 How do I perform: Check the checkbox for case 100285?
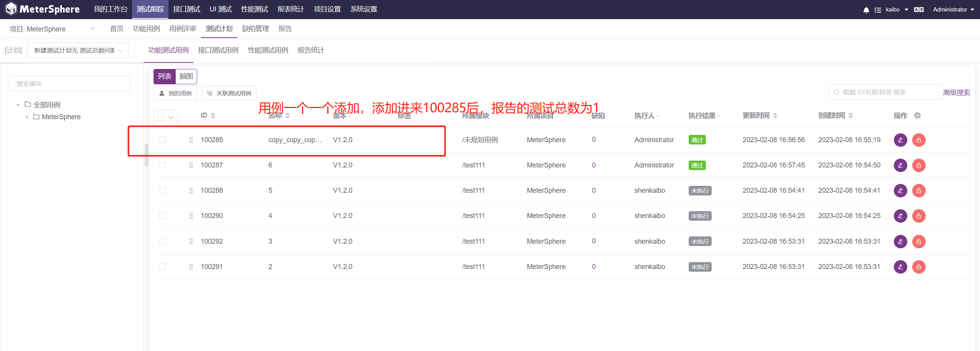coord(162,140)
